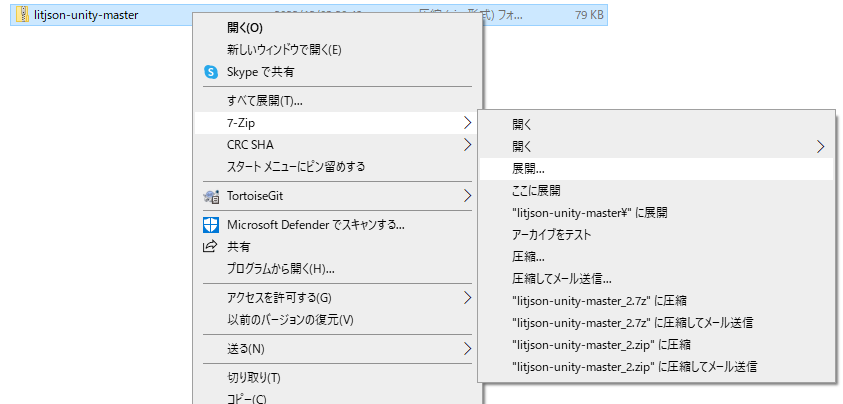Select the second 開く with submenu arrow
This screenshot has width=843, height=404.
656,146
